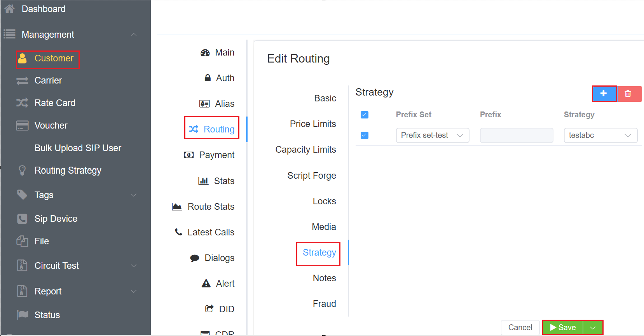This screenshot has width=644, height=336.
Task: Click into the Prefix input field
Action: (x=516, y=135)
